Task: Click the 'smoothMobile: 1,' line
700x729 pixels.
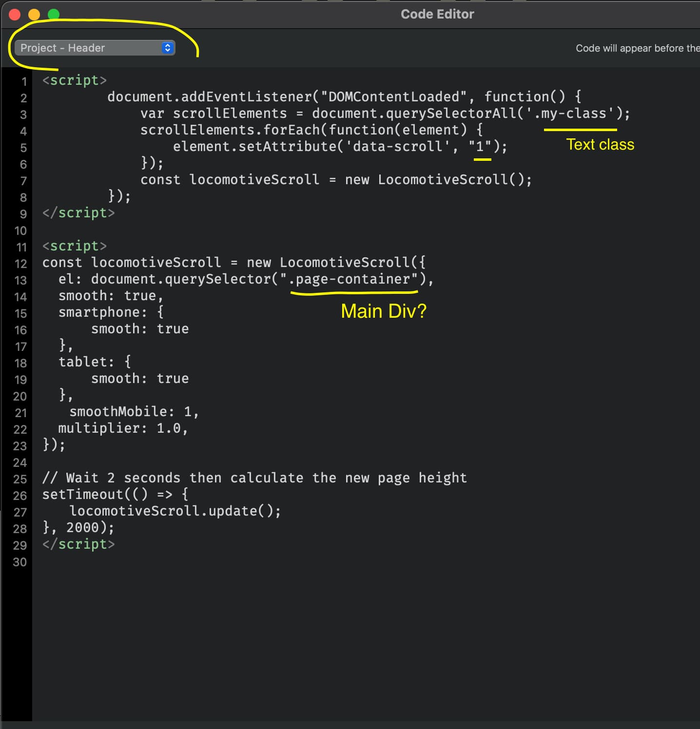Action: [134, 412]
